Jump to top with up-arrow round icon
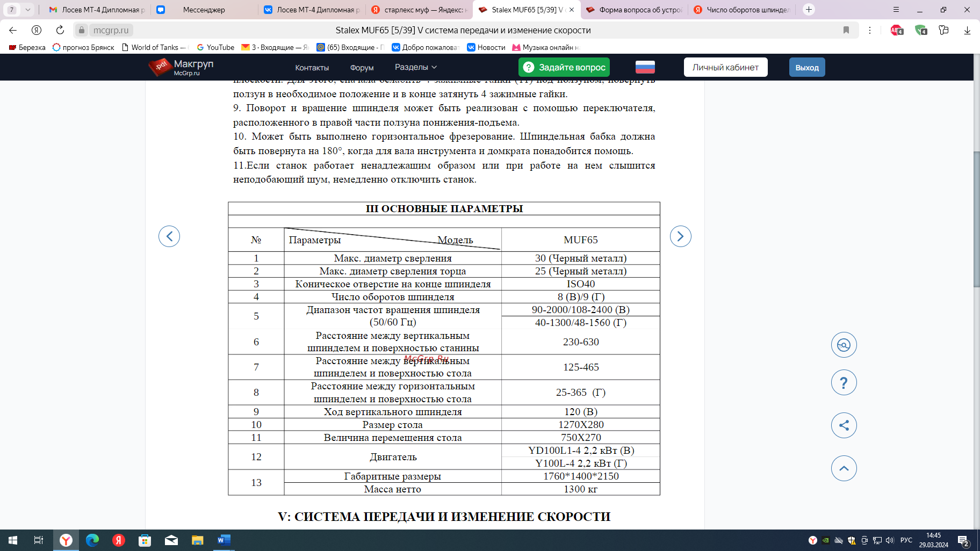 pyautogui.click(x=844, y=468)
